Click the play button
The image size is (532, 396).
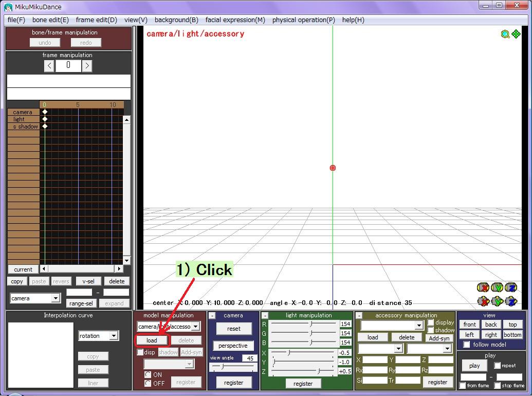pos(474,366)
